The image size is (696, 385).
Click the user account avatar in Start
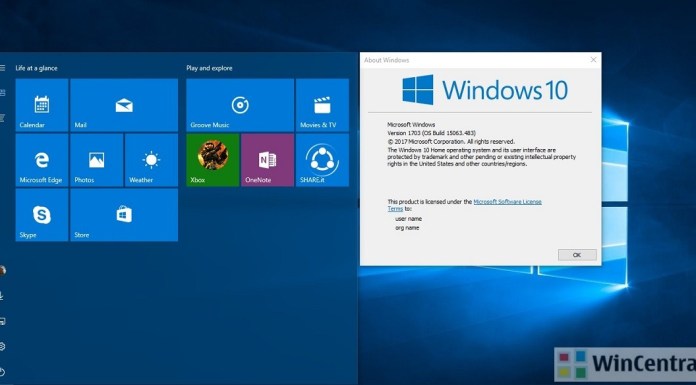coord(2,270)
